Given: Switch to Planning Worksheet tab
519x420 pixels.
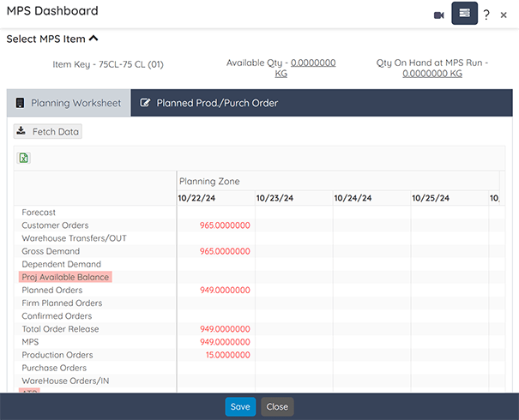Looking at the screenshot, I should [x=69, y=103].
